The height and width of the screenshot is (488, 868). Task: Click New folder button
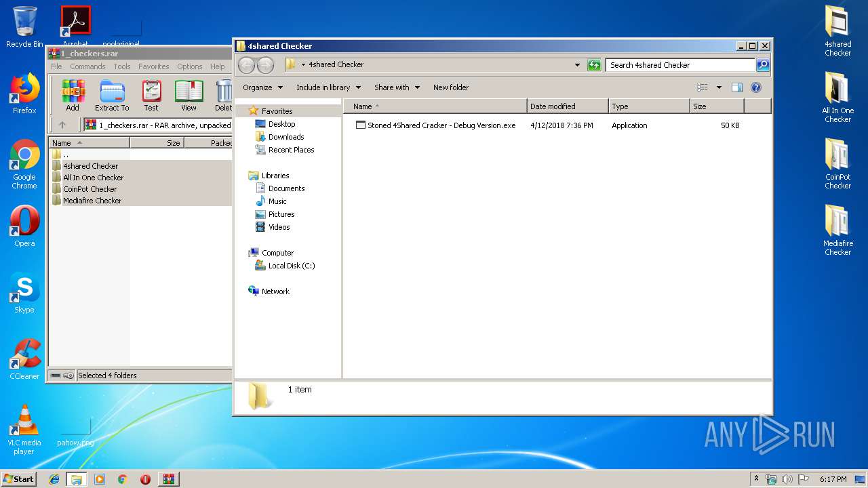451,87
